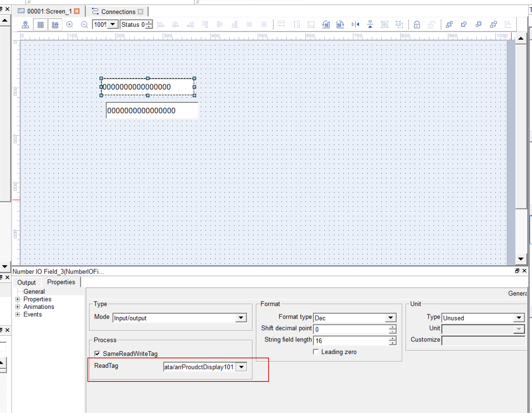Switch to the Output tab
Viewport: 532px width, 413px height.
tap(26, 282)
